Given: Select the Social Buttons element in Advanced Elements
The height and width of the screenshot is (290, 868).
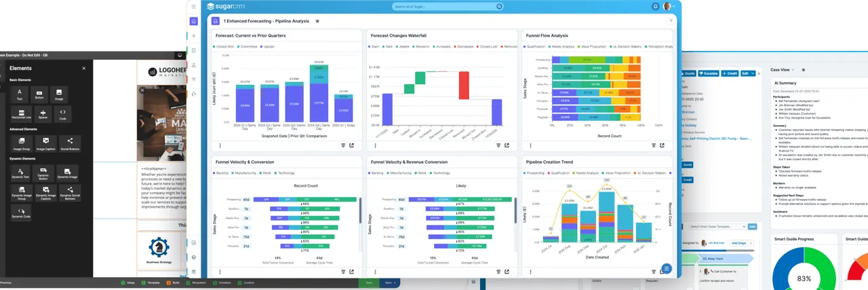Looking at the screenshot, I should pyautogui.click(x=69, y=143).
